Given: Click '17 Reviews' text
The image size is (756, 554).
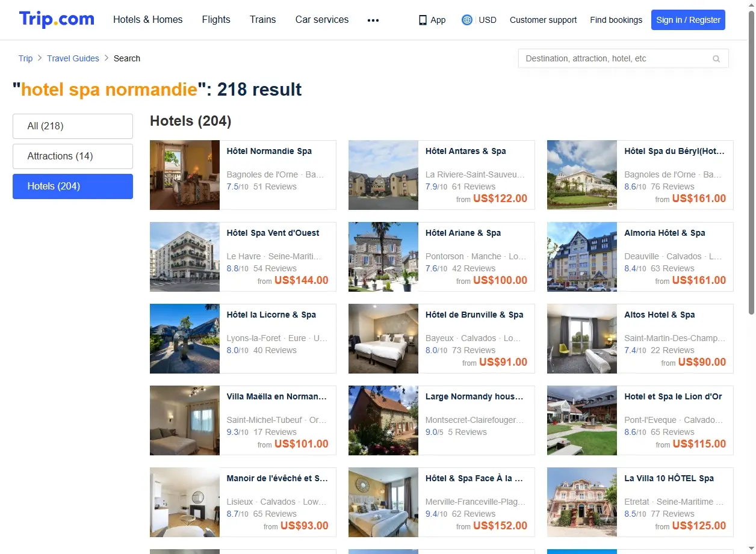Looking at the screenshot, I should (x=275, y=432).
